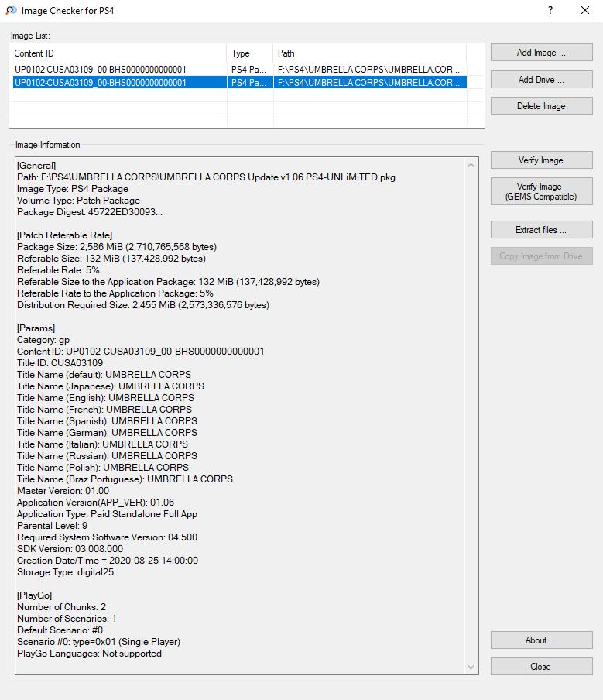The image size is (603, 700).
Task: Click the Image Checker app icon
Action: pos(11,10)
